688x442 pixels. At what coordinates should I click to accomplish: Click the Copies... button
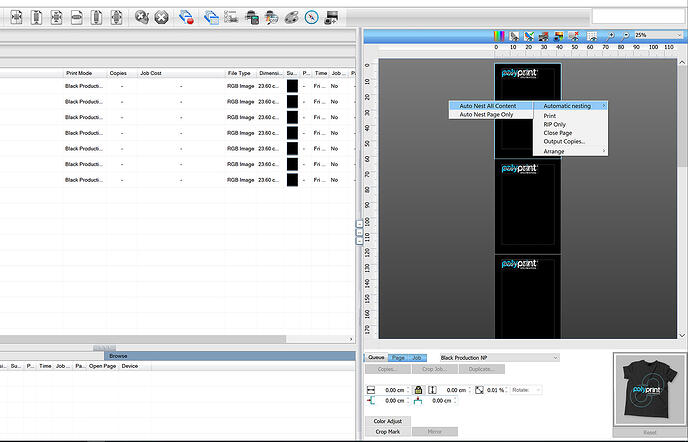[387, 369]
